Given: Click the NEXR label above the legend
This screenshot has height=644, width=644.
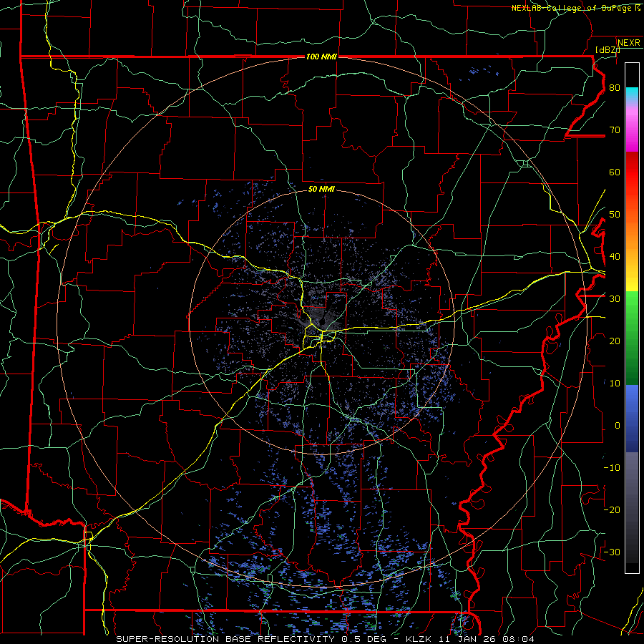Looking at the screenshot, I should pos(629,43).
